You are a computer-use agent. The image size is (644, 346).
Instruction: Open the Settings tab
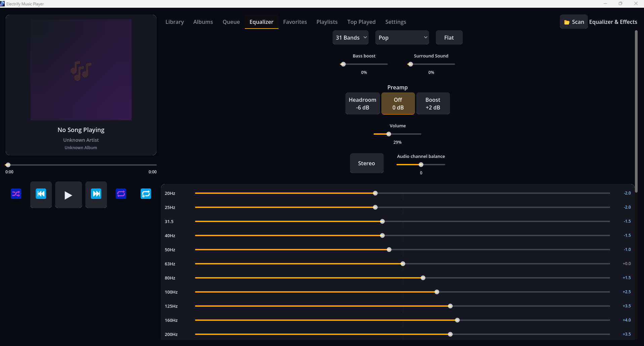point(395,22)
